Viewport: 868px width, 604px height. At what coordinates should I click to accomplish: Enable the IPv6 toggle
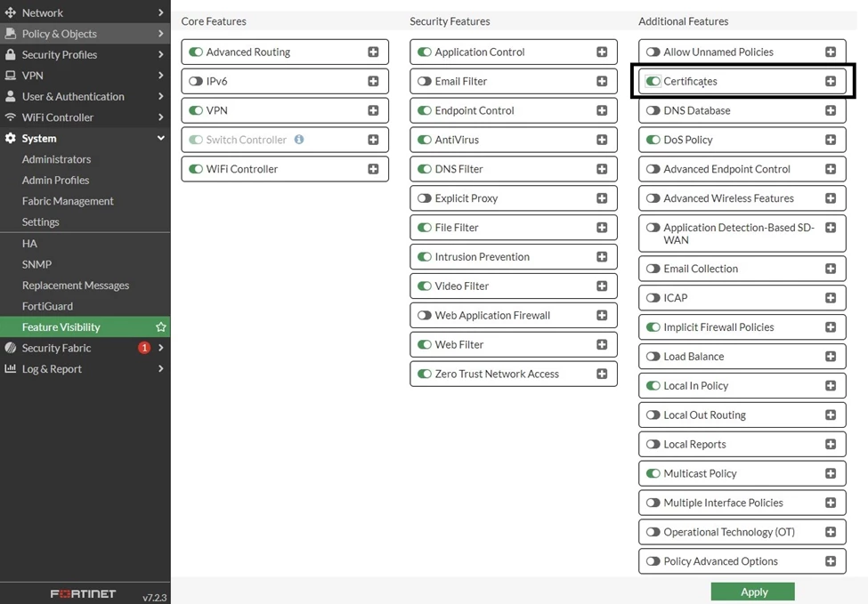click(x=195, y=81)
